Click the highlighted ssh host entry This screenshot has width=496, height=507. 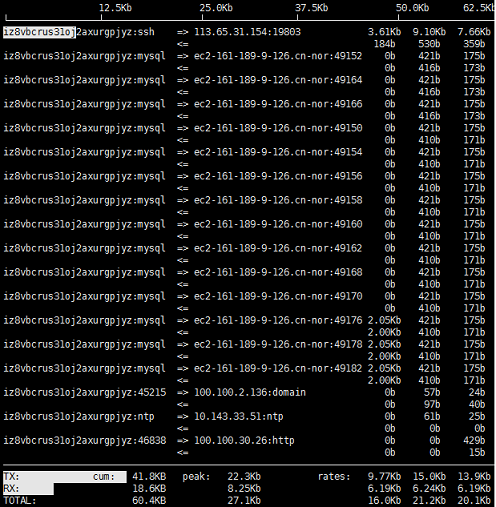coord(79,32)
